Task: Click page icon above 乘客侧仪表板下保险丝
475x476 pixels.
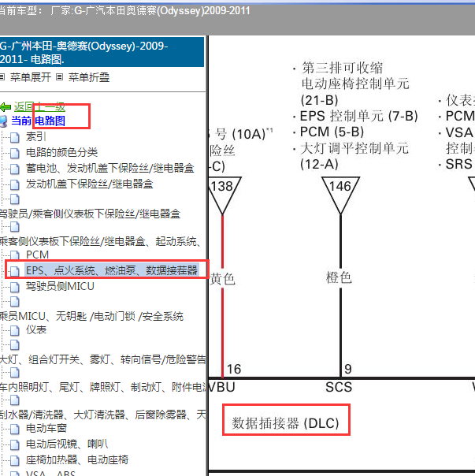Action: click(14, 226)
